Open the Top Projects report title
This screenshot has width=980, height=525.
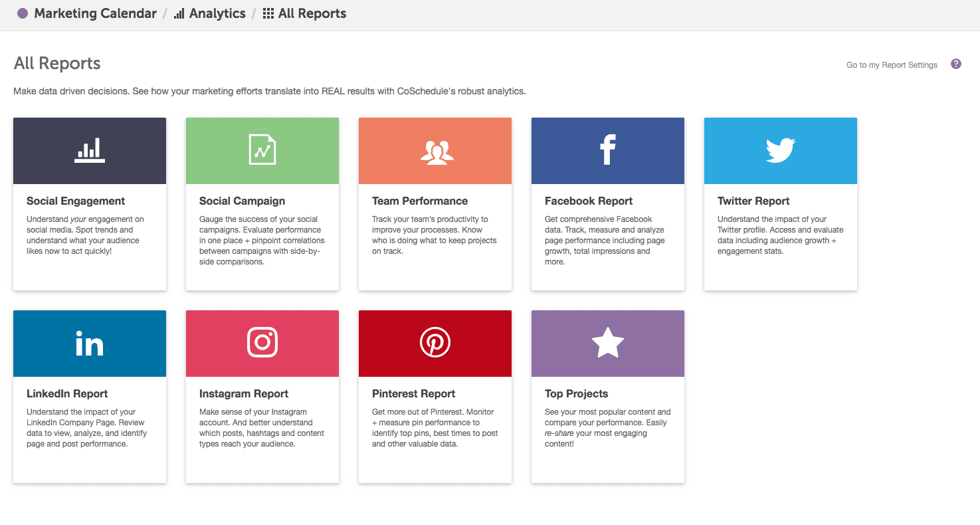577,393
